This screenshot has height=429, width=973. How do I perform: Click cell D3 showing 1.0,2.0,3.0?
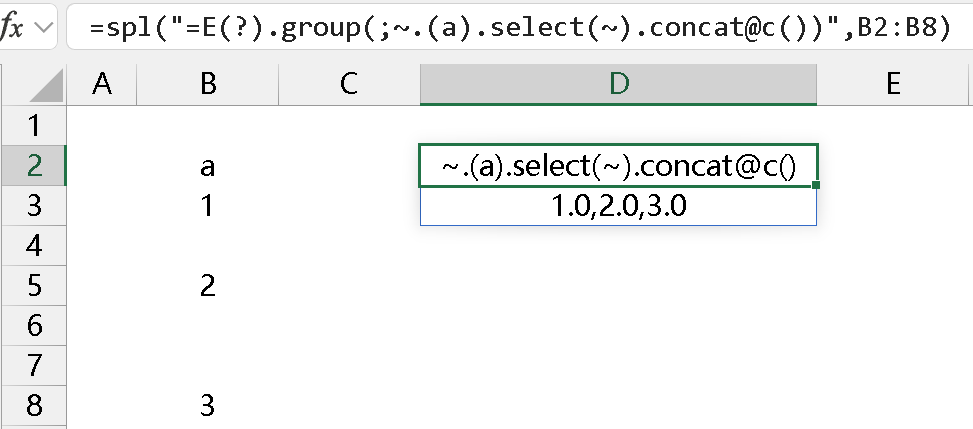pyautogui.click(x=618, y=206)
